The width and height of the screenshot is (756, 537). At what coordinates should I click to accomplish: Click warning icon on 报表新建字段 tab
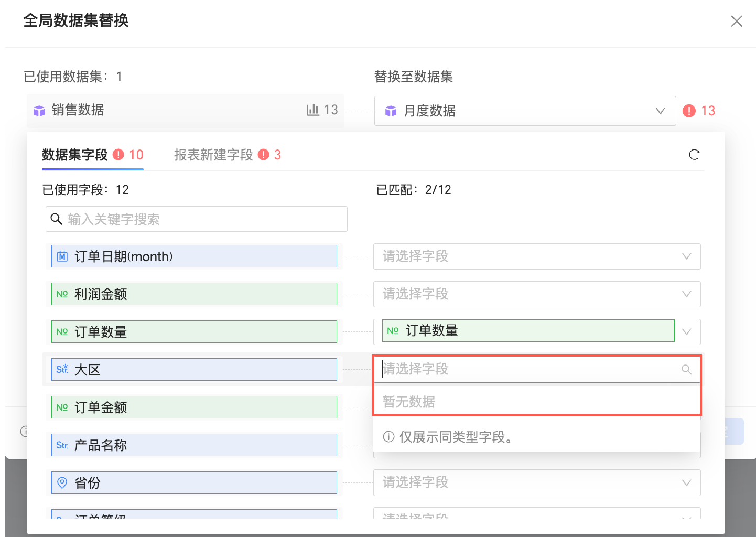[264, 155]
